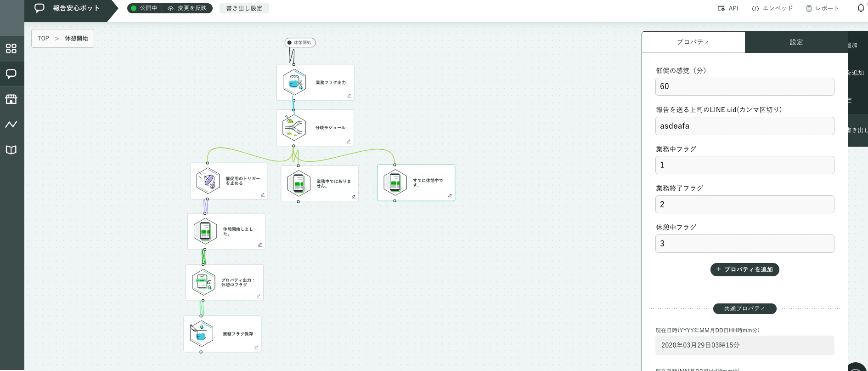Edit the 分岐モジュール node via pencil icon
This screenshot has width=868, height=371.
point(349,141)
